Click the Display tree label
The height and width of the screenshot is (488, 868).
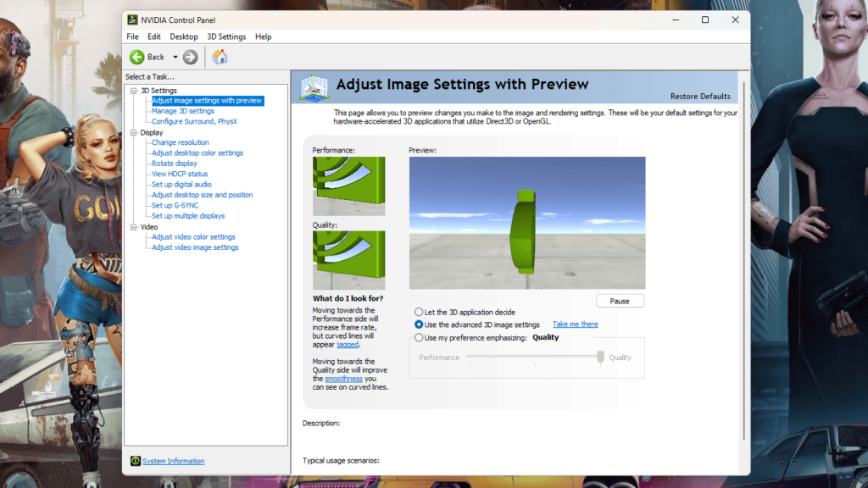pyautogui.click(x=152, y=133)
